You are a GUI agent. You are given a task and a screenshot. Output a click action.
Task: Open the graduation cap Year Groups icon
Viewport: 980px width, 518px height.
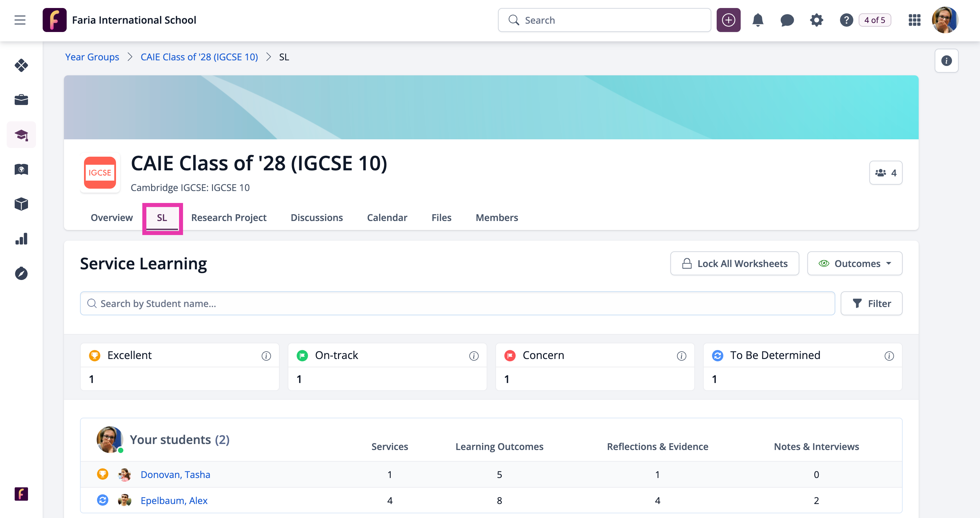pyautogui.click(x=21, y=135)
